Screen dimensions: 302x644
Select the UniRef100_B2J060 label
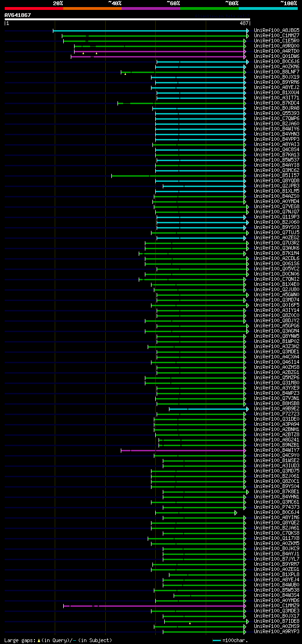pos(277,222)
